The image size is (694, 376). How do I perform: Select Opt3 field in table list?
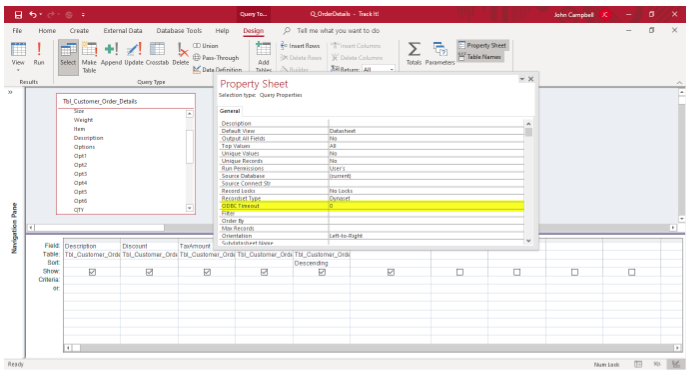(80, 174)
